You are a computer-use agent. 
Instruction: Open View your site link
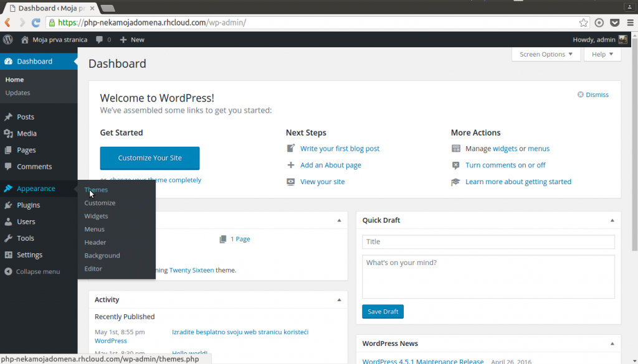tap(322, 182)
